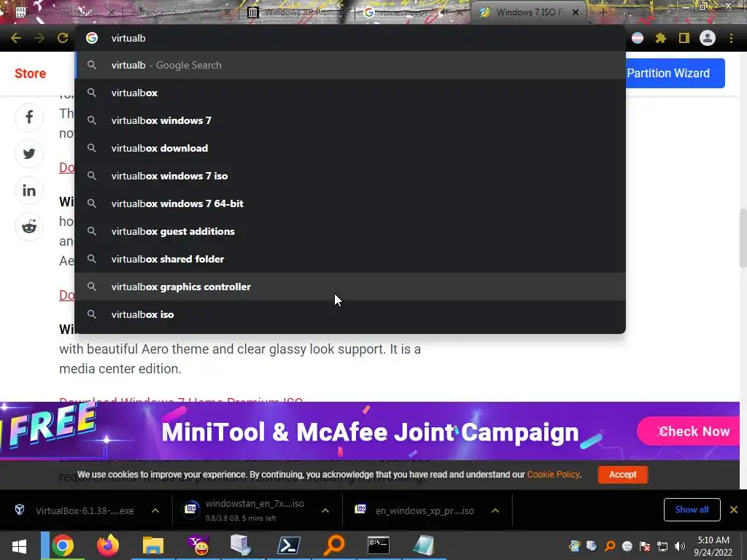Click the Partition Wizard button
The height and width of the screenshot is (560, 747).
tap(675, 74)
